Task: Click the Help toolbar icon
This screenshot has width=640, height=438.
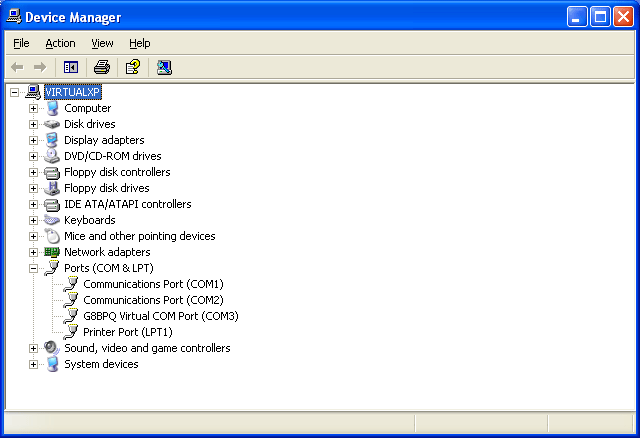Action: coord(132,67)
